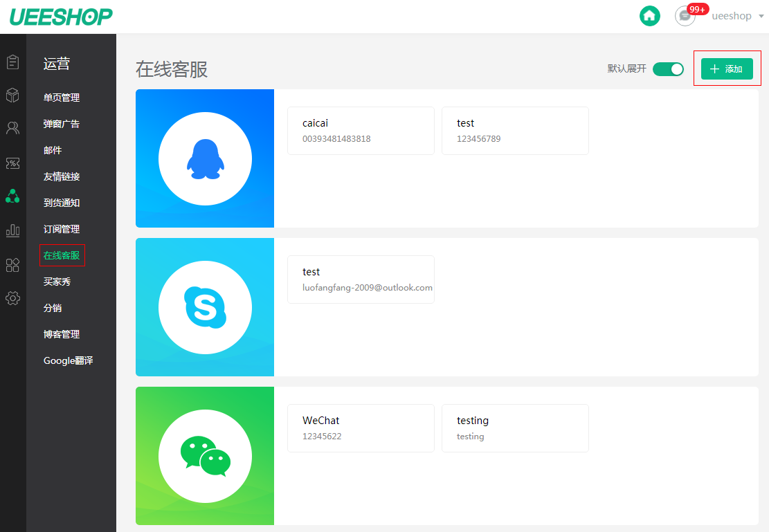
Task: Open the bar chart statistics icon
Action: (12, 230)
